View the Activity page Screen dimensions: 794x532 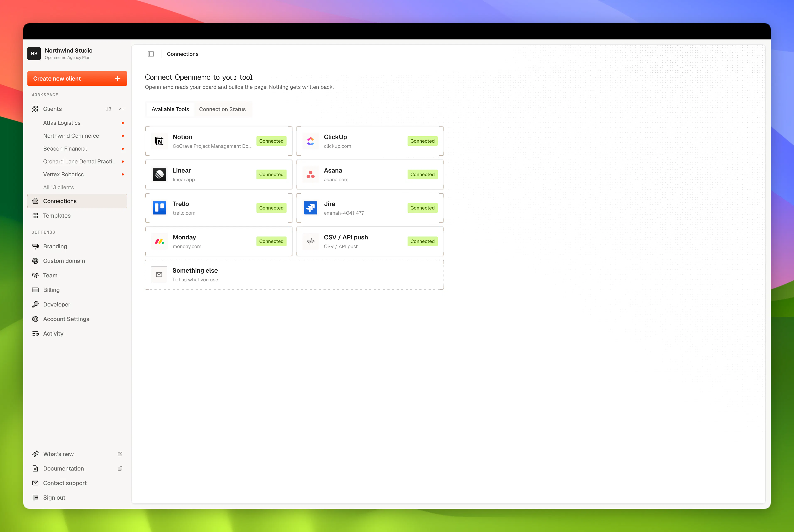(x=77, y=334)
